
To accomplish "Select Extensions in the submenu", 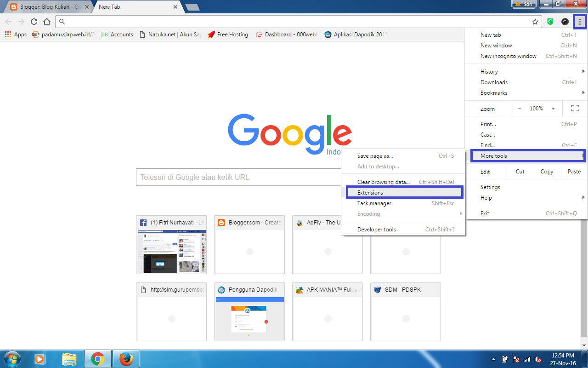I will tap(404, 193).
